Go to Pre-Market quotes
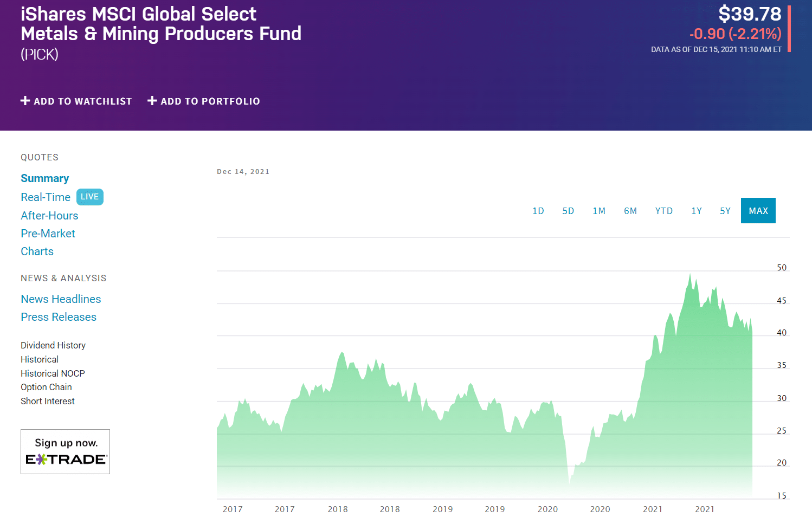This screenshot has height=530, width=812. (48, 234)
